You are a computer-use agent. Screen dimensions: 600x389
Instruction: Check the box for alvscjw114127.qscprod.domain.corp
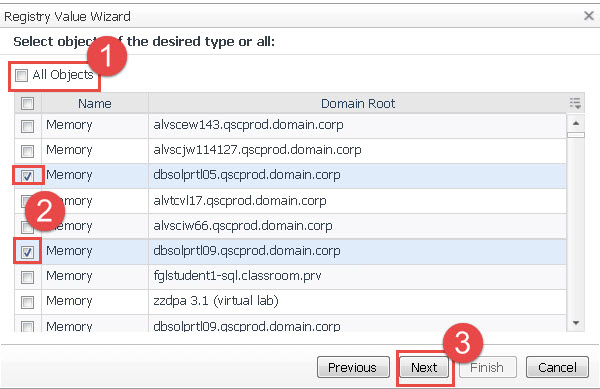point(28,151)
